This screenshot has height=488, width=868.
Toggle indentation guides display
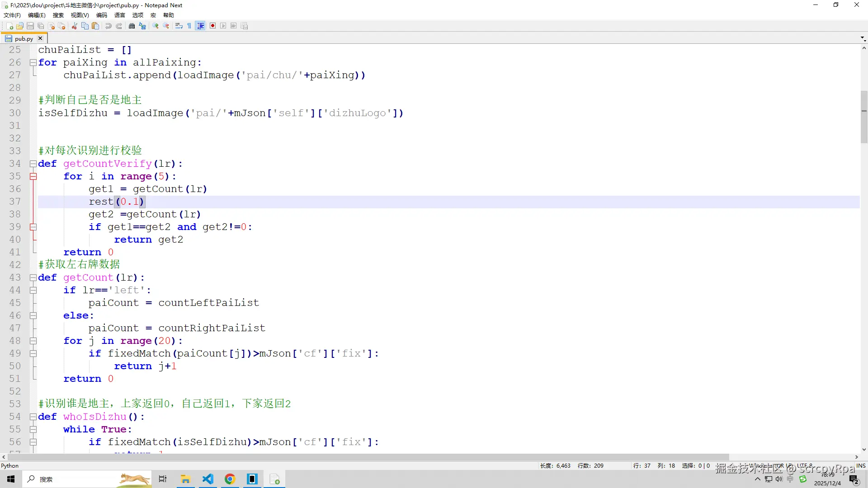tap(200, 26)
